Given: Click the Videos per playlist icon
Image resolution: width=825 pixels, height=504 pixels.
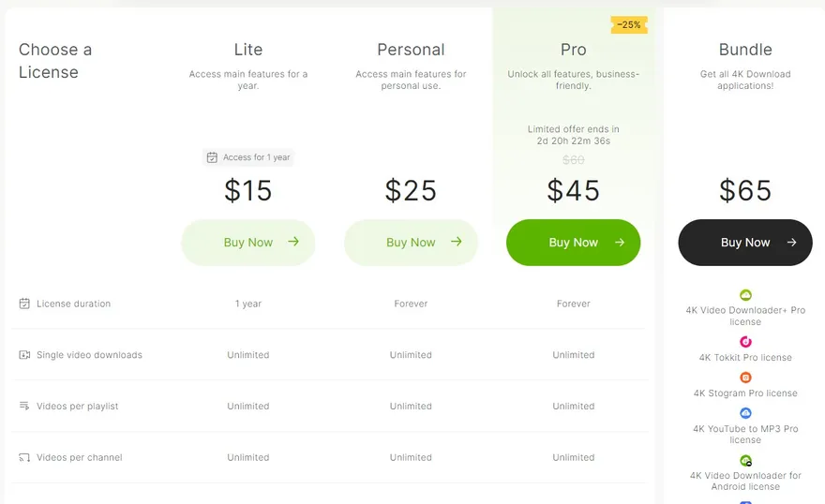Looking at the screenshot, I should 24,406.
